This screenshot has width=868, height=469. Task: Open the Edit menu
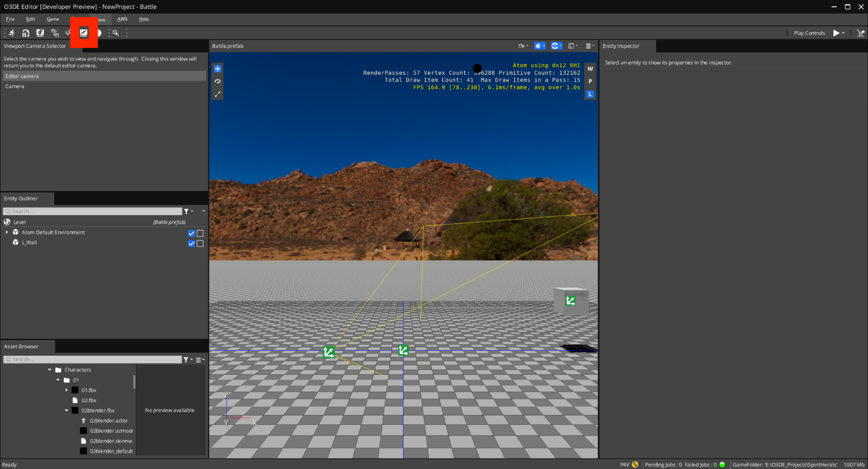(30, 19)
